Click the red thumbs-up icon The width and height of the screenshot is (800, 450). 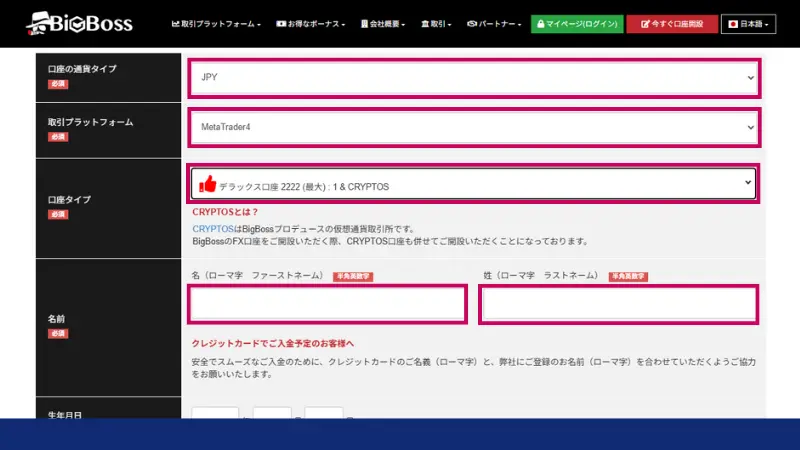208,184
